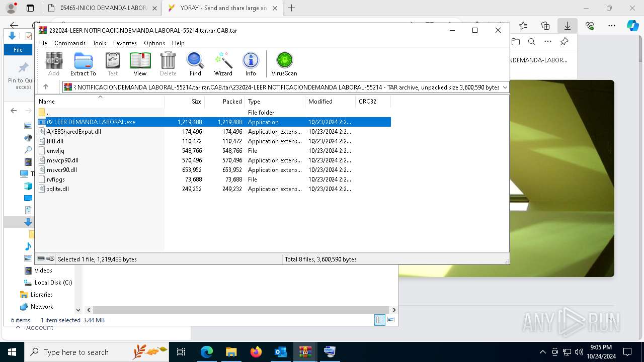The image size is (644, 362).
Task: Open the address path dropdown in WinRAR
Action: 505,87
